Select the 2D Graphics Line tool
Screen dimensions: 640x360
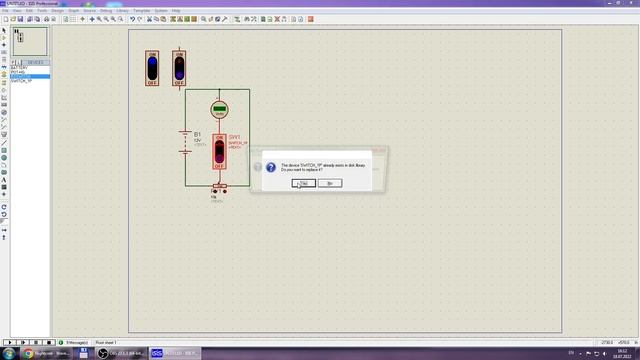(x=4, y=143)
